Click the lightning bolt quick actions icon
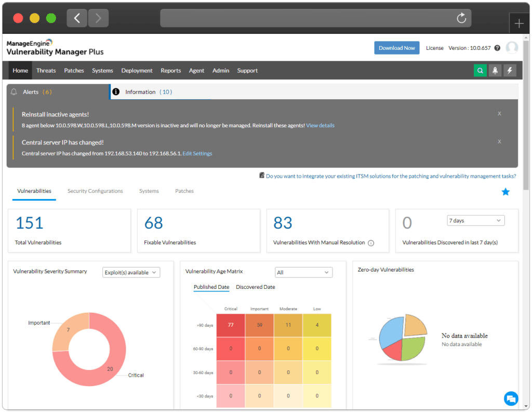The image size is (532, 412). (510, 71)
